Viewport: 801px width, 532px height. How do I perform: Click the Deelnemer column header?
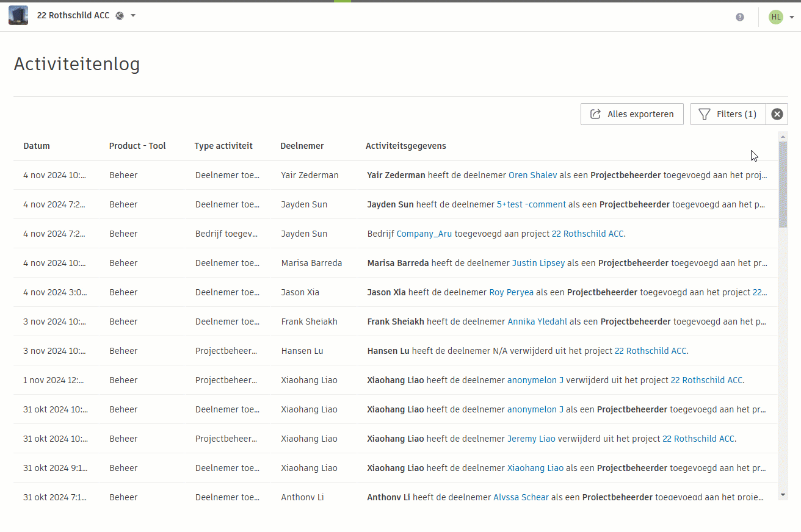302,146
